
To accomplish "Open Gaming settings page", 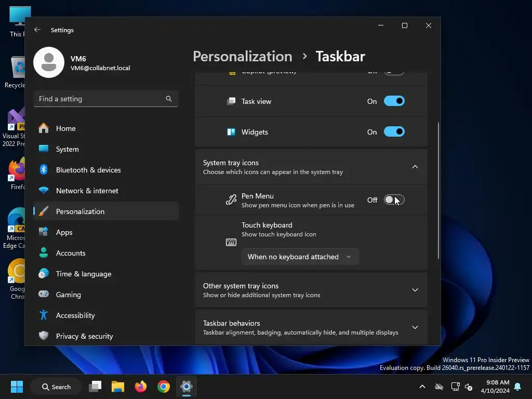I will coord(106,295).
